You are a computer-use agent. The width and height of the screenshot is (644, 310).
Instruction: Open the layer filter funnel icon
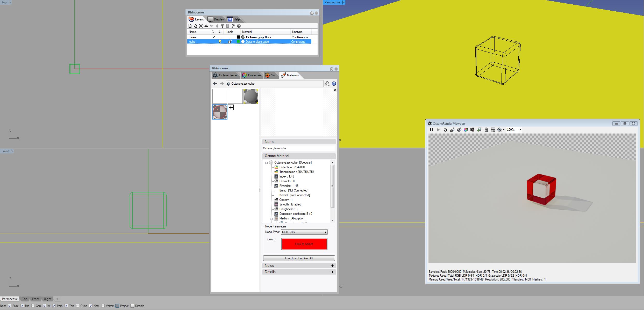click(222, 26)
